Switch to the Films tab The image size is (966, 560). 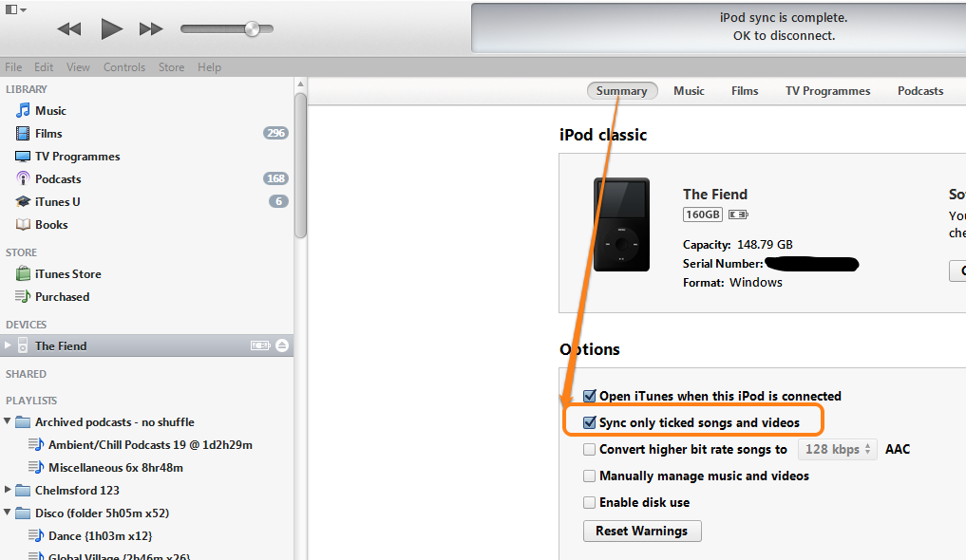tap(745, 91)
